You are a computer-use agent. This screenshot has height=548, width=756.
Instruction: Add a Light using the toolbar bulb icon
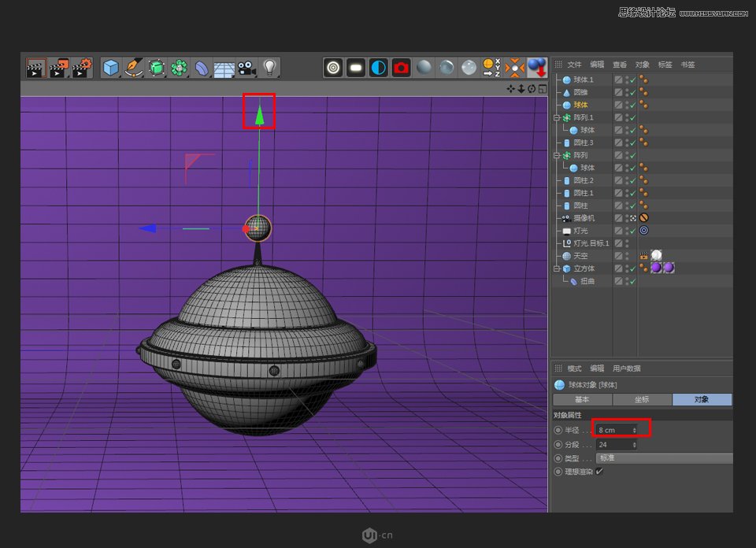(268, 68)
